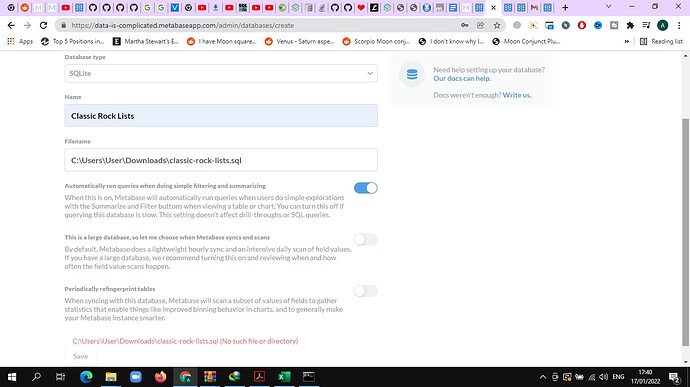Click the Filename input field
Image resolution: width=690 pixels, height=387 pixels.
(221, 160)
